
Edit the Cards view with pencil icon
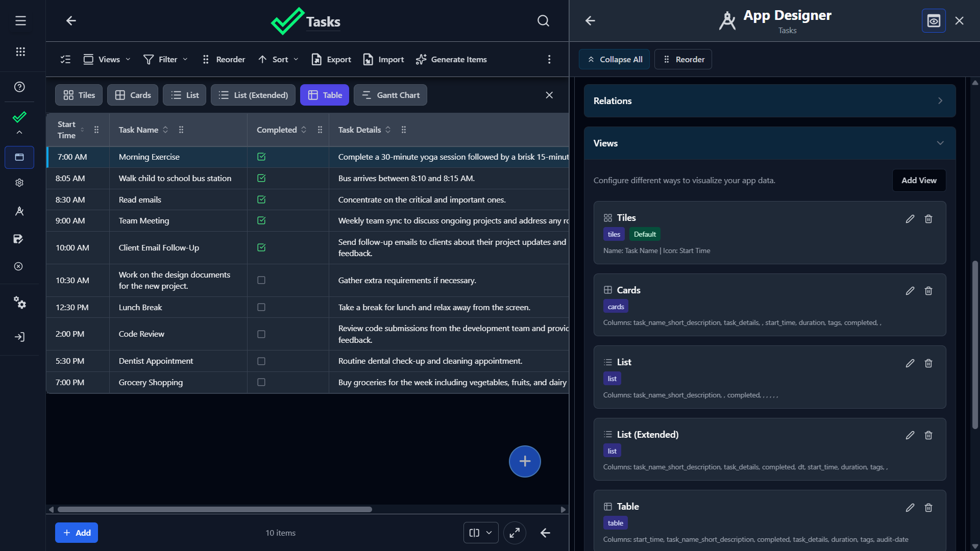pyautogui.click(x=910, y=291)
